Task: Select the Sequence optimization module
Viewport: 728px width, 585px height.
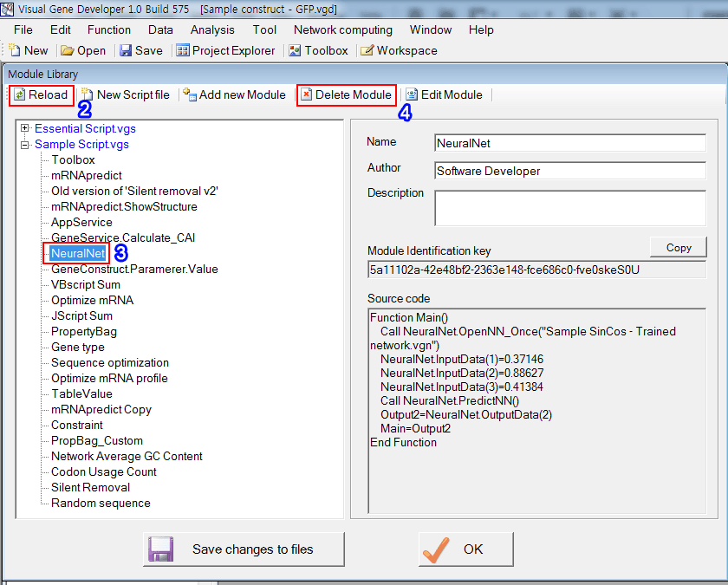Action: pyautogui.click(x=110, y=362)
